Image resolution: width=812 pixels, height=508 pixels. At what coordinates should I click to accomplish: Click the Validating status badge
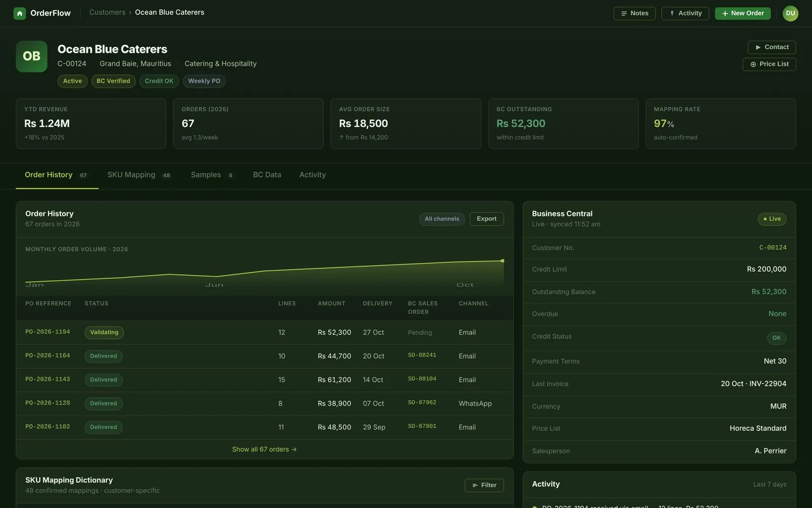[x=104, y=332]
